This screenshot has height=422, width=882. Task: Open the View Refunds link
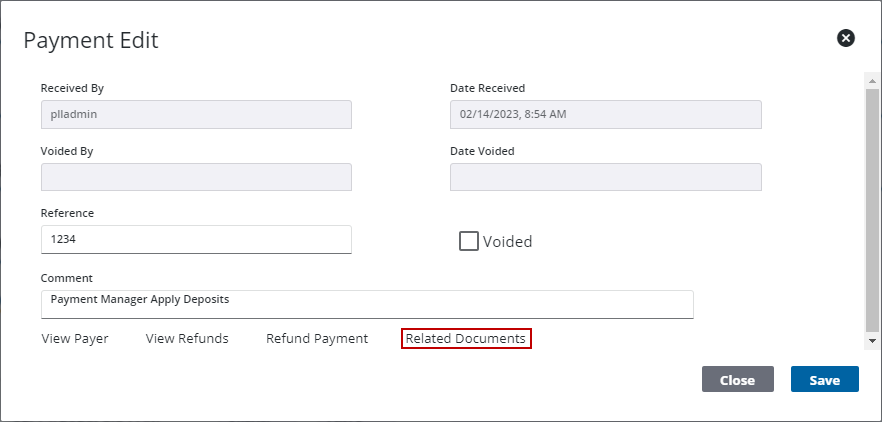tap(187, 339)
